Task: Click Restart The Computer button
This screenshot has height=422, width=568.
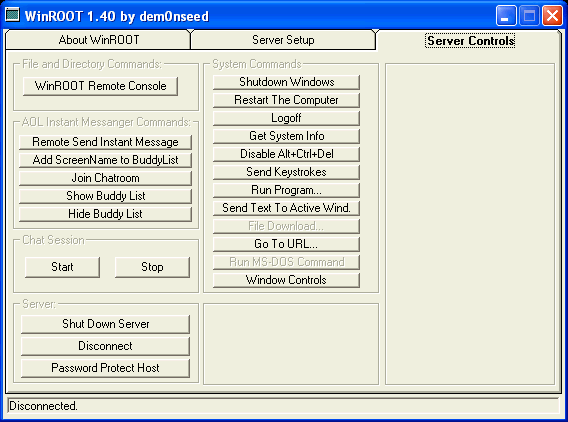Action: coord(286,100)
